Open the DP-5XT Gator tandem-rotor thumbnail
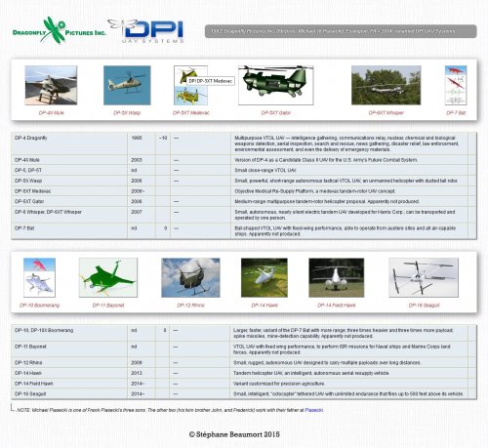 coord(276,85)
